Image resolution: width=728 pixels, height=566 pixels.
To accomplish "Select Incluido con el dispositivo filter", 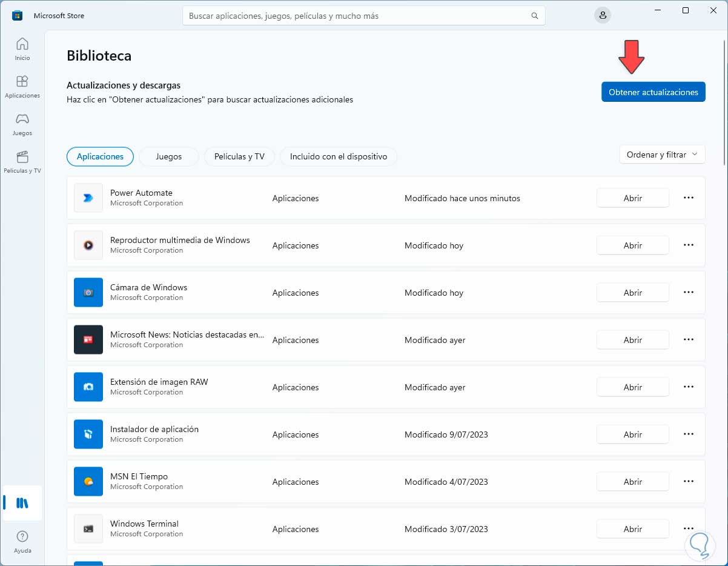I will tap(338, 156).
